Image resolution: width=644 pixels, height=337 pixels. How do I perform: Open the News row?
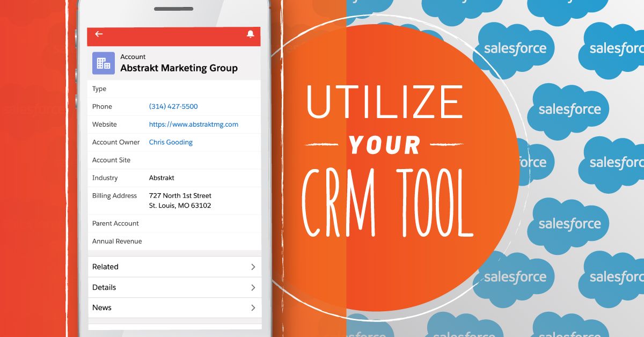click(x=174, y=308)
